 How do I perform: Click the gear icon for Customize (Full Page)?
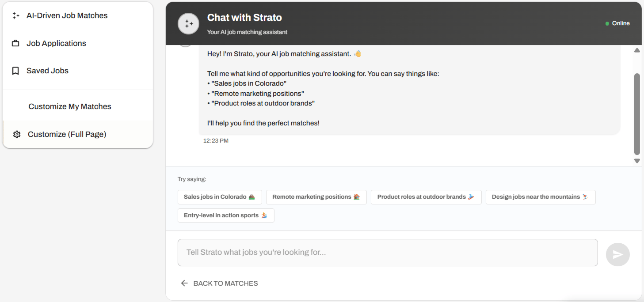(x=17, y=134)
